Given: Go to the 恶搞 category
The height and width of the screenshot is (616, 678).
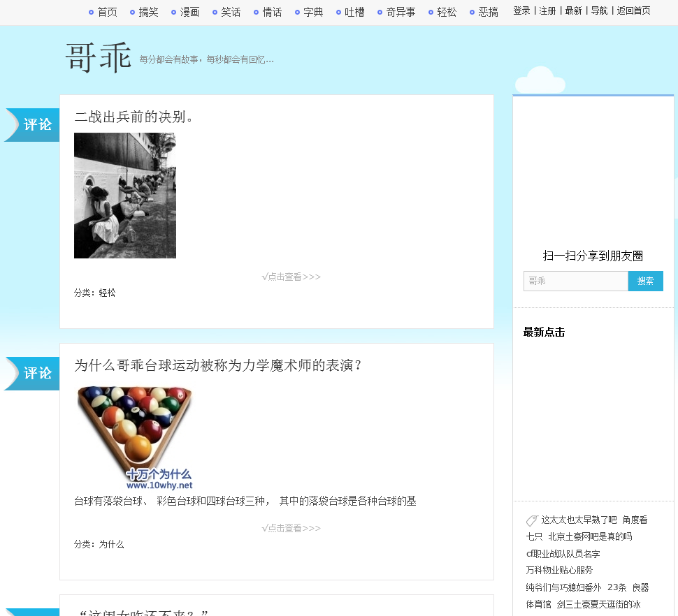Looking at the screenshot, I should click(x=488, y=12).
